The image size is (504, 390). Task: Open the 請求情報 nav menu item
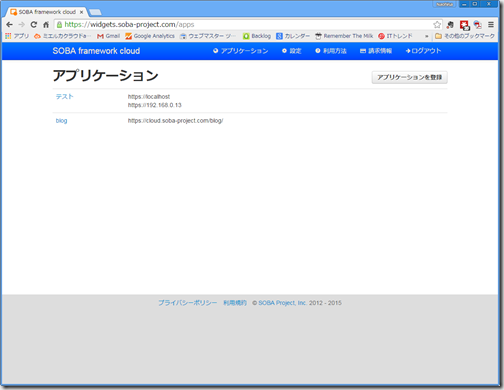376,51
